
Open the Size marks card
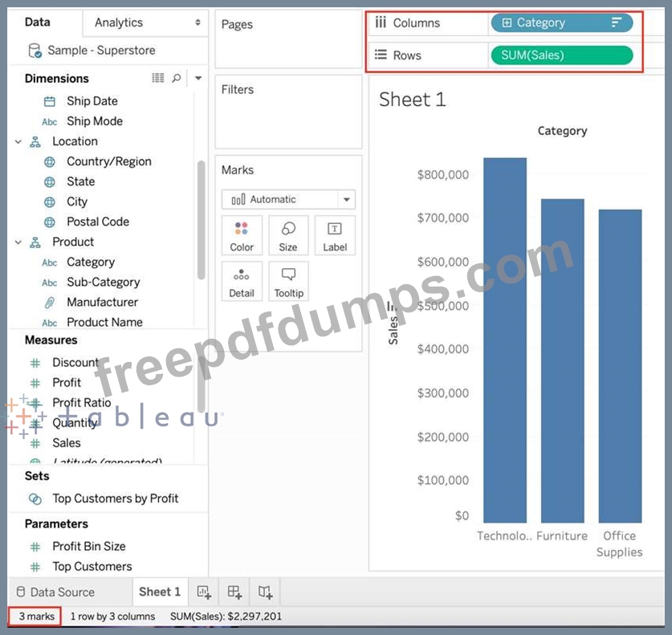(288, 236)
